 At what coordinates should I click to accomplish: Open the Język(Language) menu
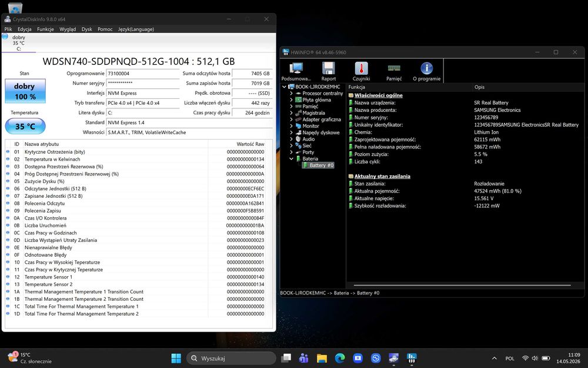point(136,29)
